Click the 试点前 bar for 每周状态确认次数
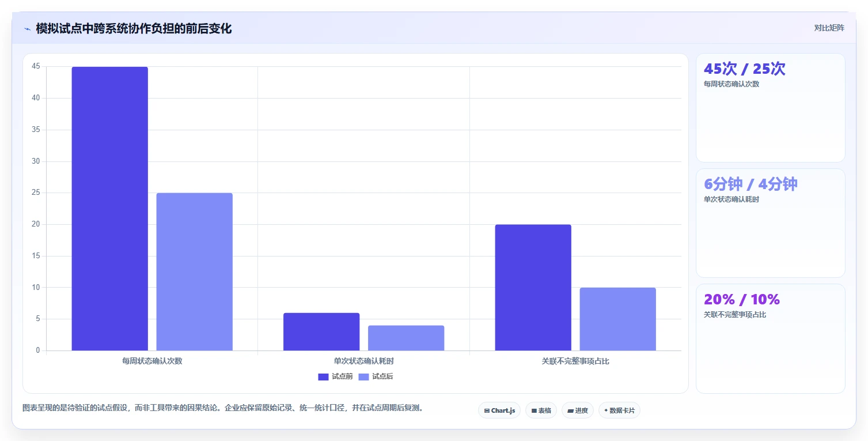The height and width of the screenshot is (441, 868). pyautogui.click(x=110, y=209)
